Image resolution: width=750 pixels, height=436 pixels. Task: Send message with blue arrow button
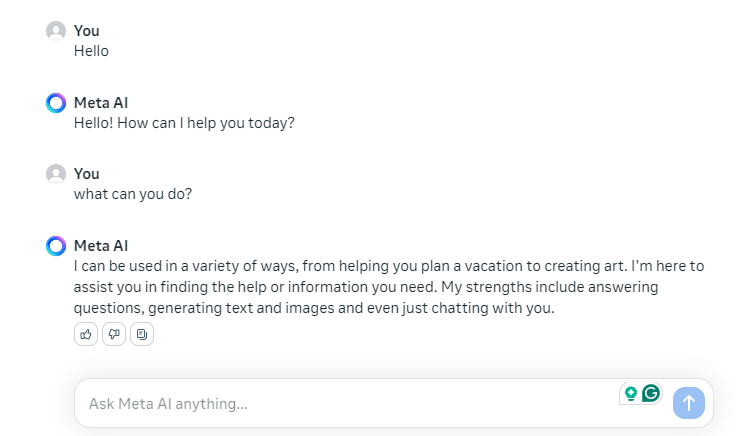click(x=688, y=403)
